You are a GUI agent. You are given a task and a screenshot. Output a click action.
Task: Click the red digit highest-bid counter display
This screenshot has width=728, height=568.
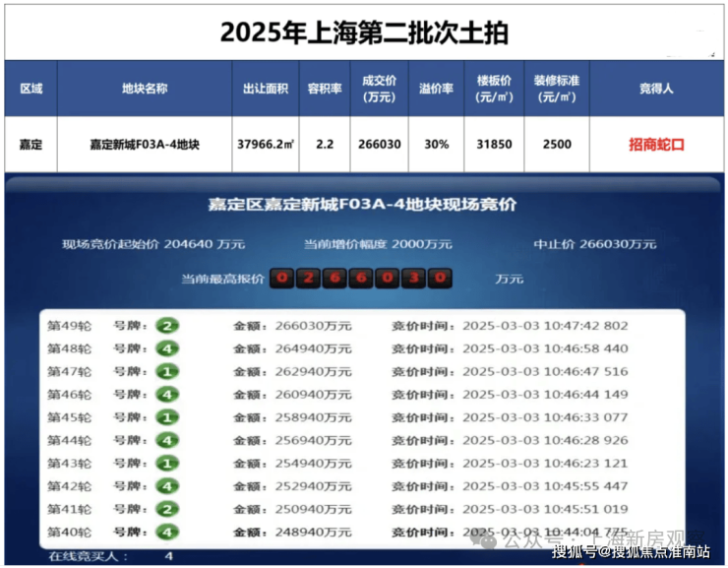tap(361, 278)
